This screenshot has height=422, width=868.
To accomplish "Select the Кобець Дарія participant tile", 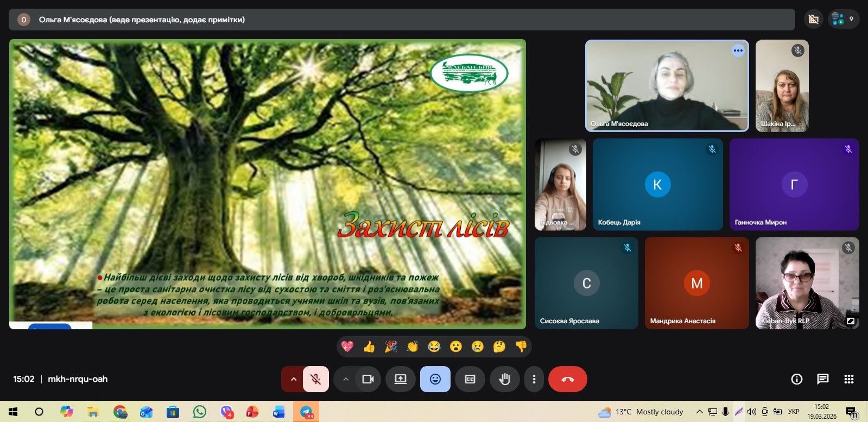I will [657, 185].
